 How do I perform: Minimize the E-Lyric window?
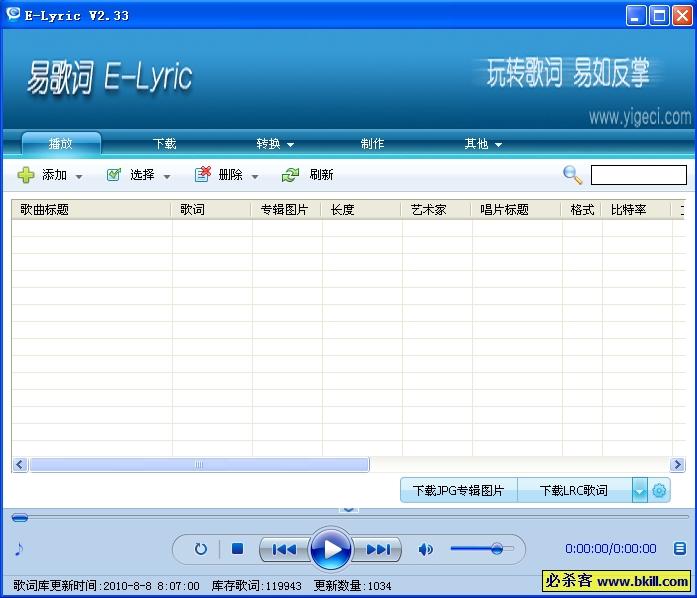(x=636, y=16)
